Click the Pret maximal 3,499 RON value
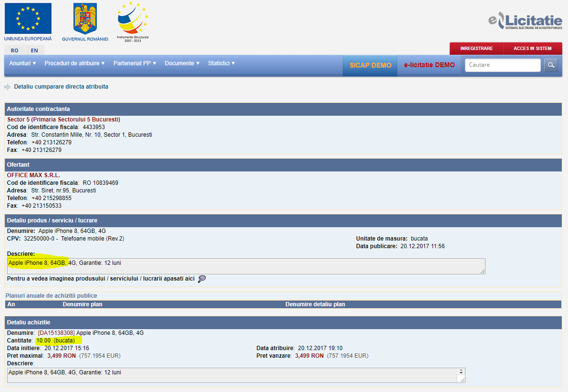This screenshot has height=392, width=568. pyautogui.click(x=62, y=356)
